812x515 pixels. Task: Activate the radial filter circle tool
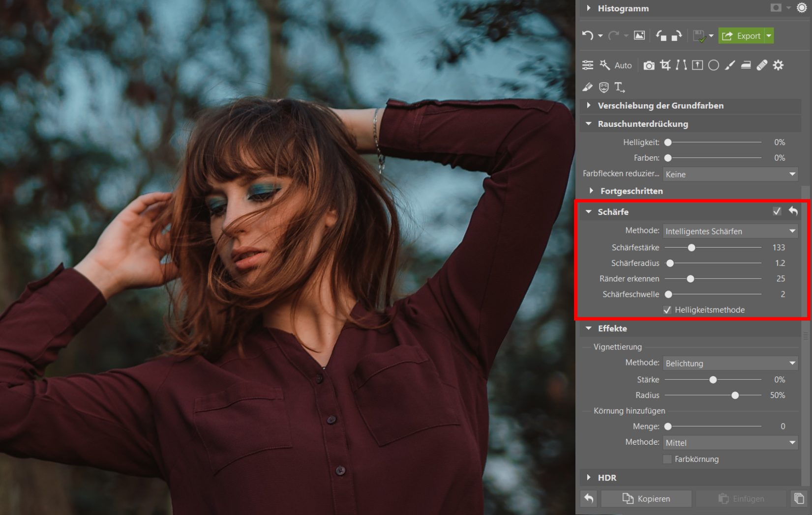pos(714,65)
